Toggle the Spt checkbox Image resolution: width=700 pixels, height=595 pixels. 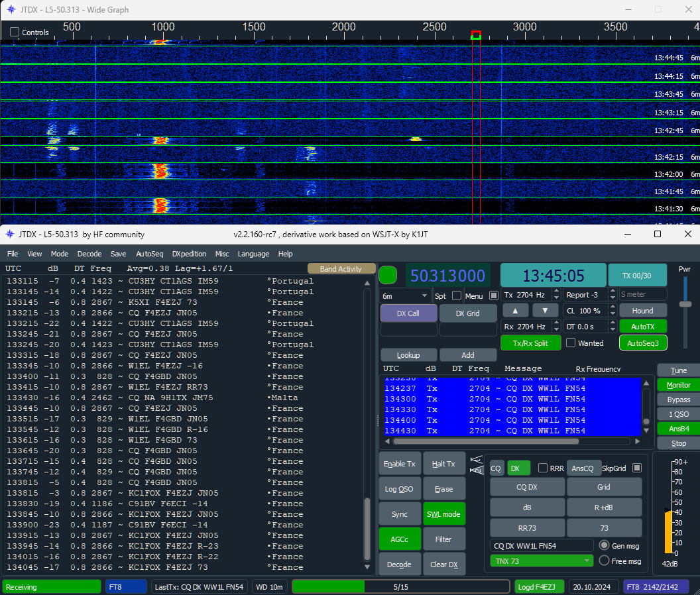[x=456, y=296]
